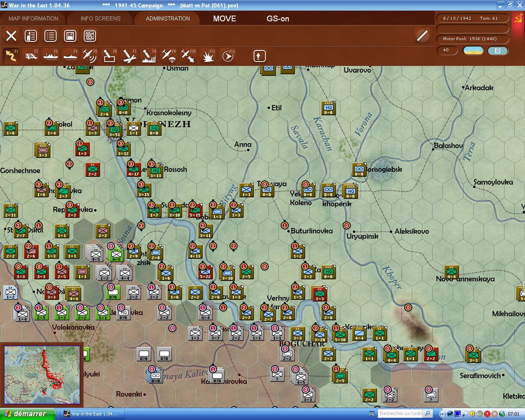The image size is (525, 420).
Task: Click the Serafimovich town label
Action: (x=480, y=376)
